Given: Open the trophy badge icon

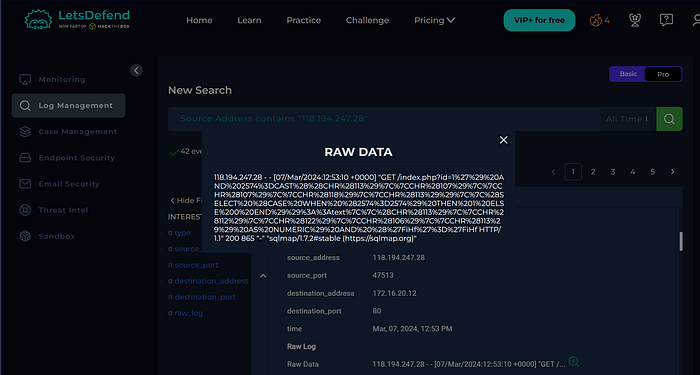Looking at the screenshot, I should pyautogui.click(x=635, y=20).
